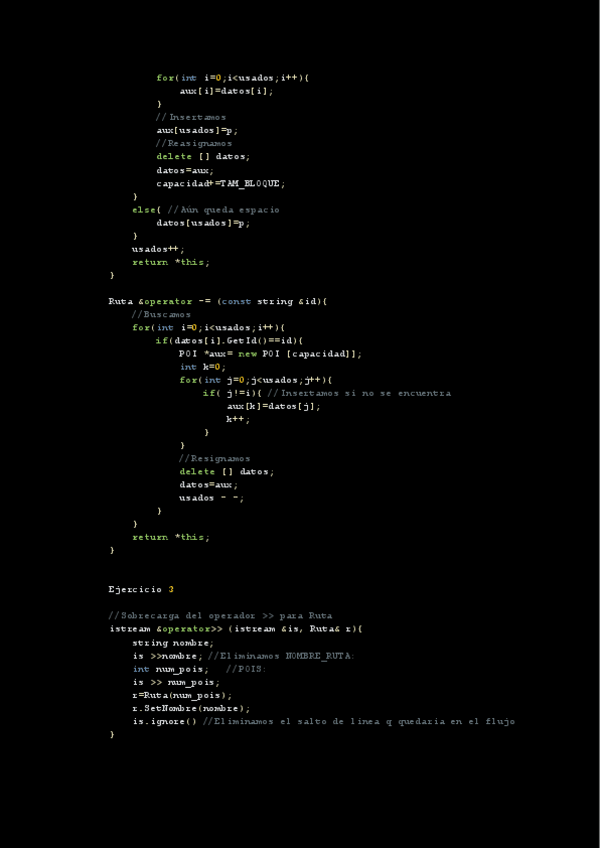This screenshot has width=600, height=848.
Task: Click the "usados++;" increment line
Action: [158, 249]
